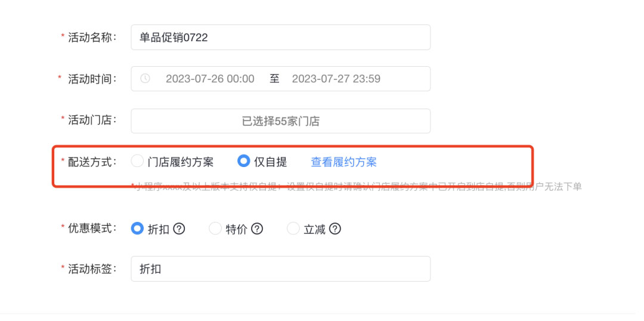Click the 活动名称 label

(x=92, y=37)
